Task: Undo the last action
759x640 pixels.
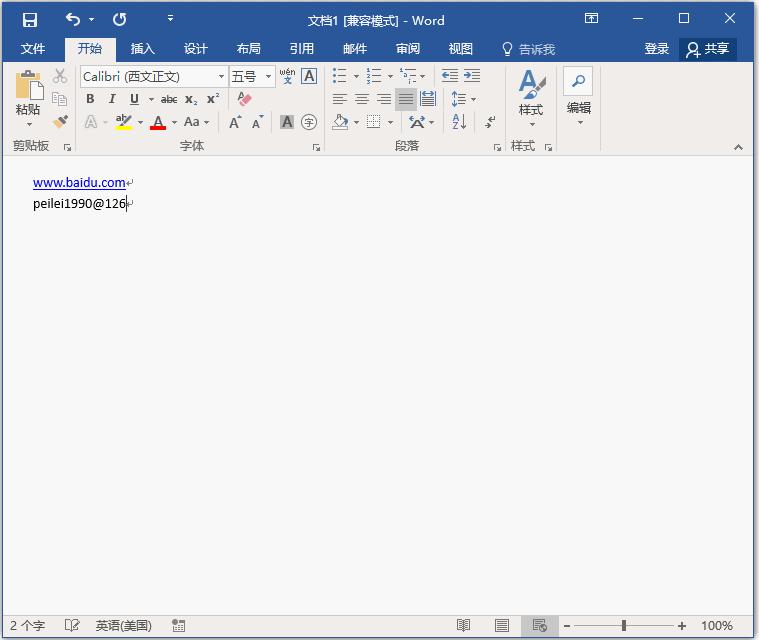Action: (73, 20)
